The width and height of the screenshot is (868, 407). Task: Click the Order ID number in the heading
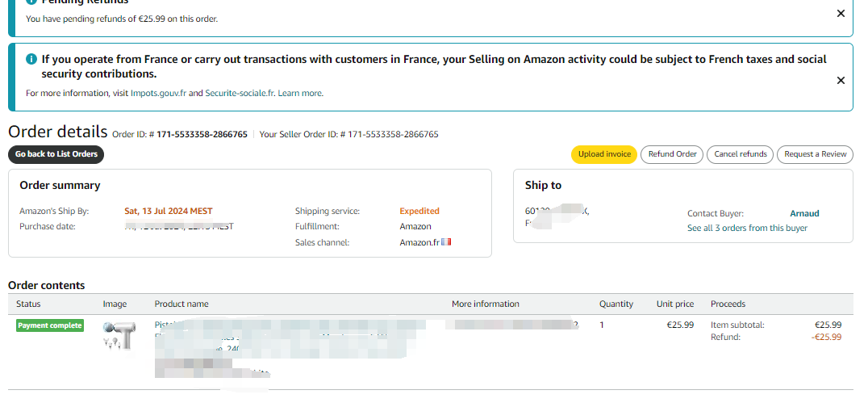coord(202,135)
